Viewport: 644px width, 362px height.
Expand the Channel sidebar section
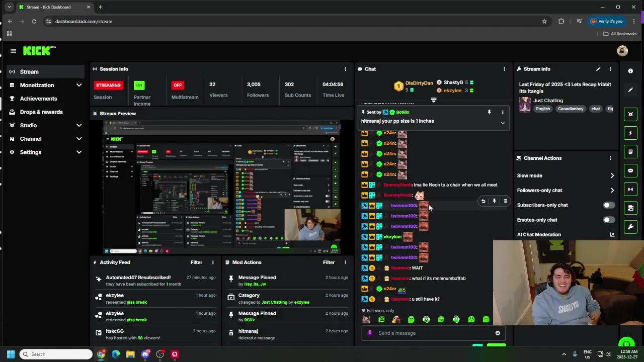point(79,139)
